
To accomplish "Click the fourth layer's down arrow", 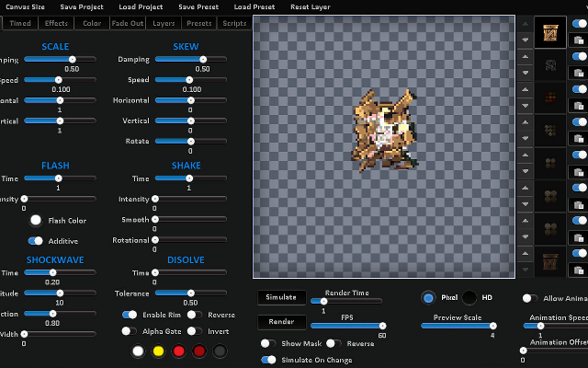I will [x=525, y=138].
